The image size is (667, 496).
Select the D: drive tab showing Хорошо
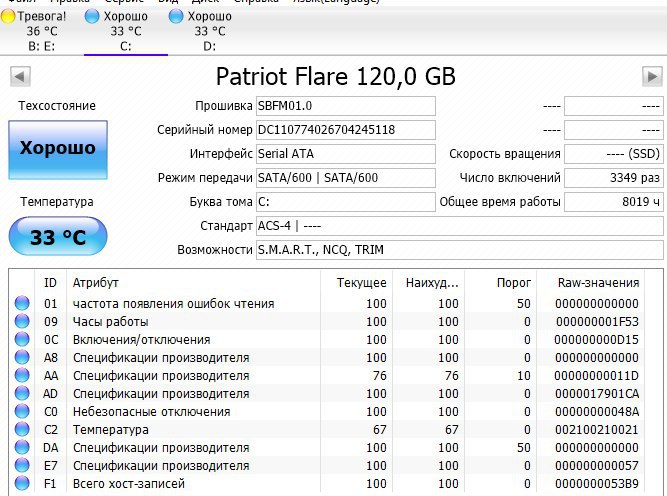(x=210, y=31)
